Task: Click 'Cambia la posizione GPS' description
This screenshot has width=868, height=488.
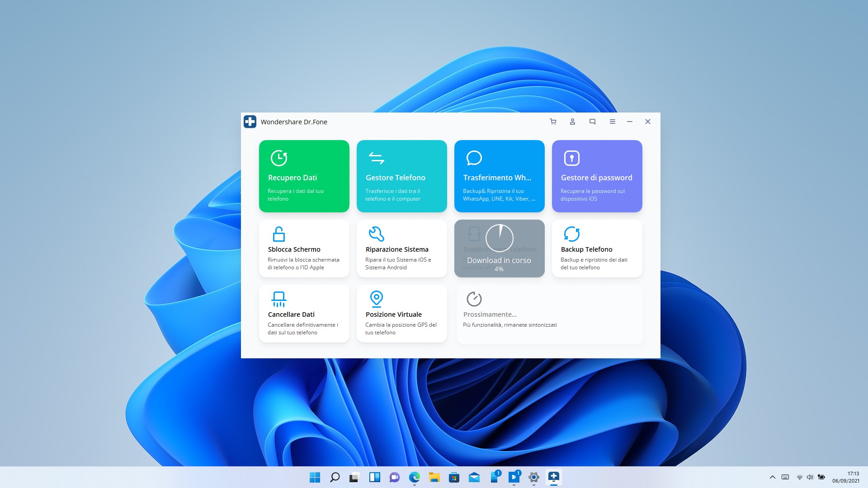Action: tap(401, 328)
